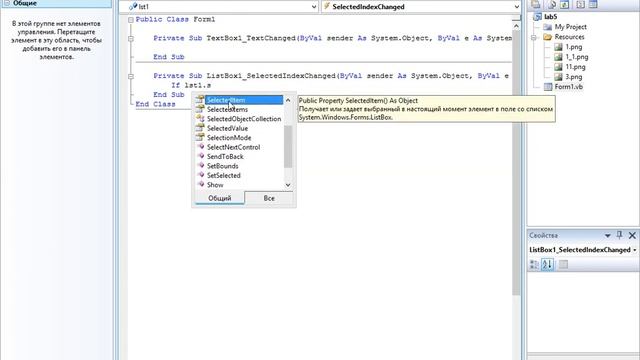640x360 pixels.
Task: Click the method icon beside SetBounds
Action: 200,165
